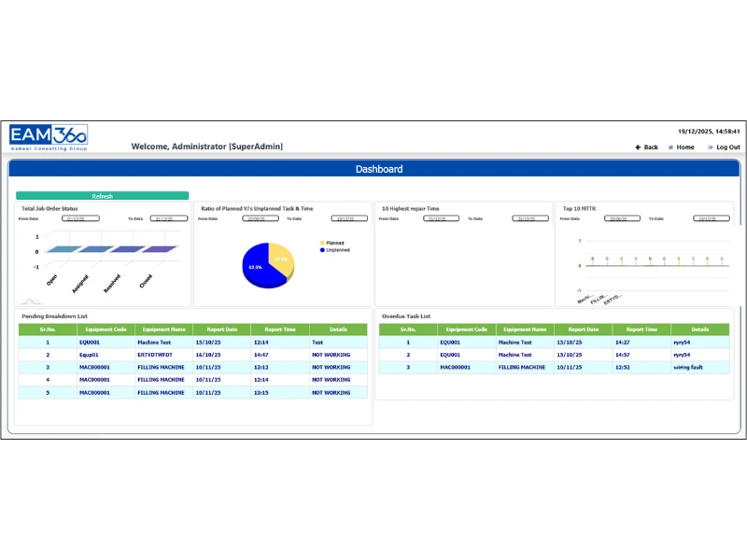747x560 pixels.
Task: Click the Report Time header in Pending Breakdown List
Action: click(282, 329)
